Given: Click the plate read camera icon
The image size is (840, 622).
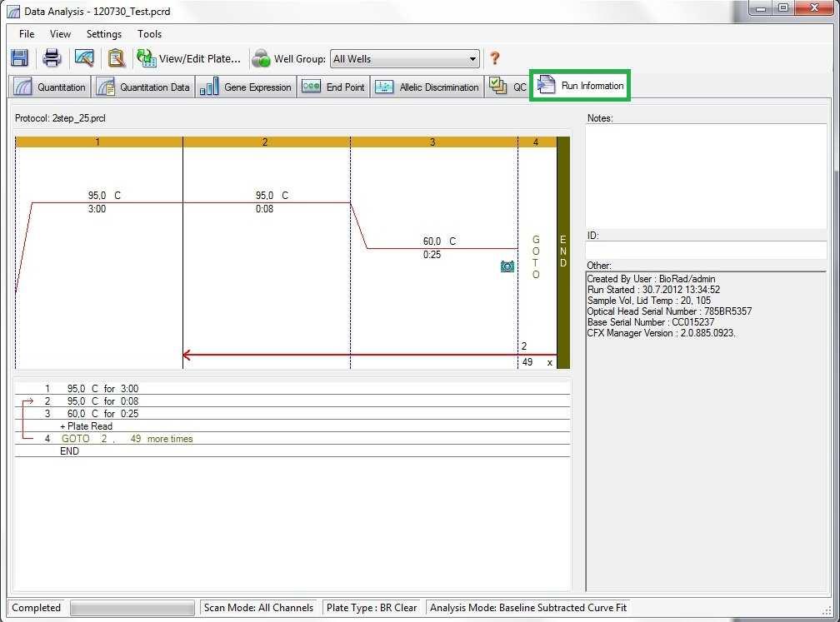Looking at the screenshot, I should pyautogui.click(x=507, y=266).
